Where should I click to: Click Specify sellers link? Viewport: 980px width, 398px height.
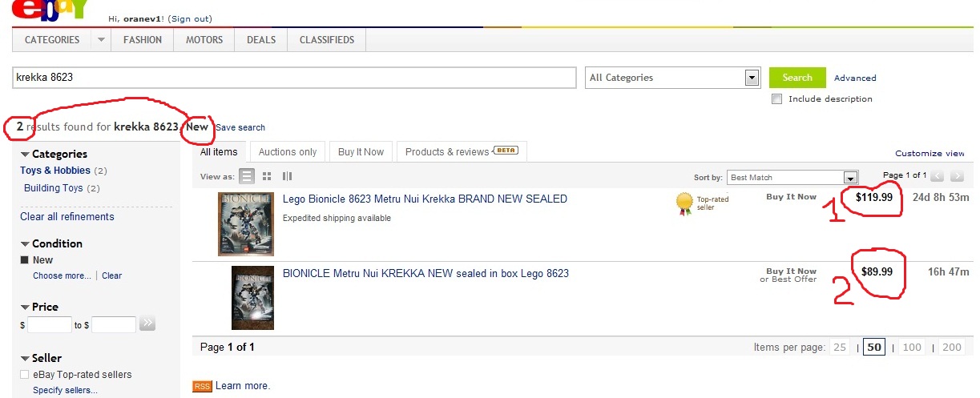coord(65,390)
